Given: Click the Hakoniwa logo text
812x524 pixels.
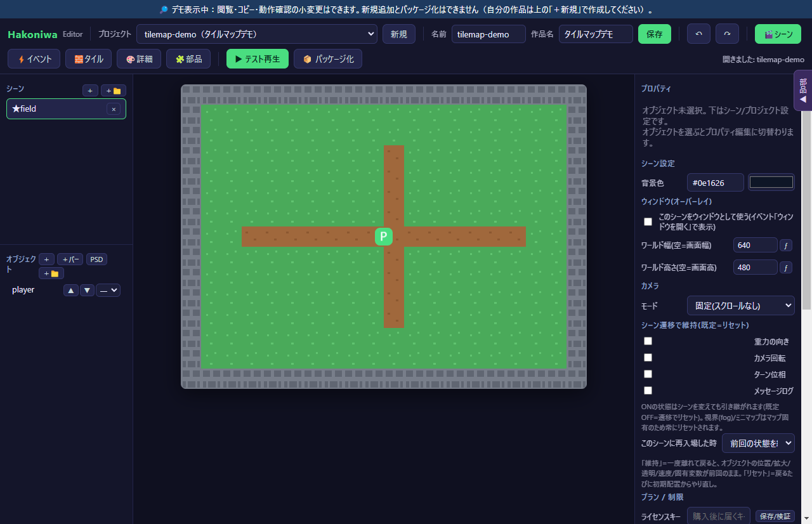Looking at the screenshot, I should coord(33,34).
